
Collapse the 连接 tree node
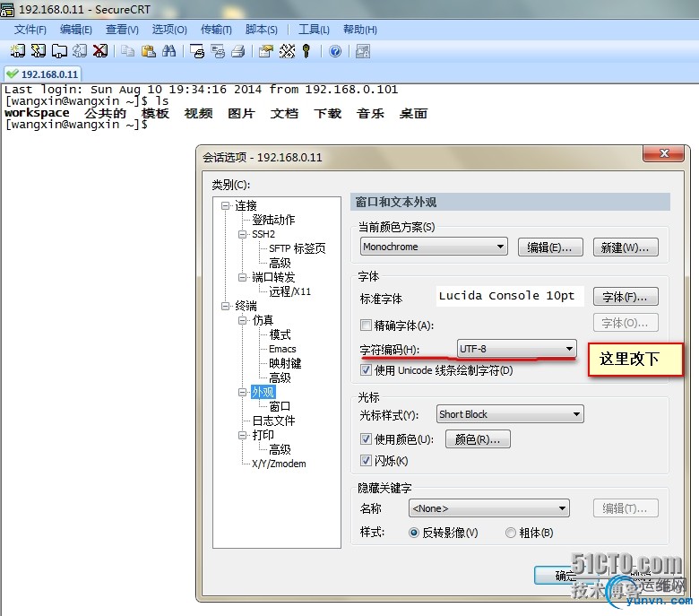pos(226,205)
